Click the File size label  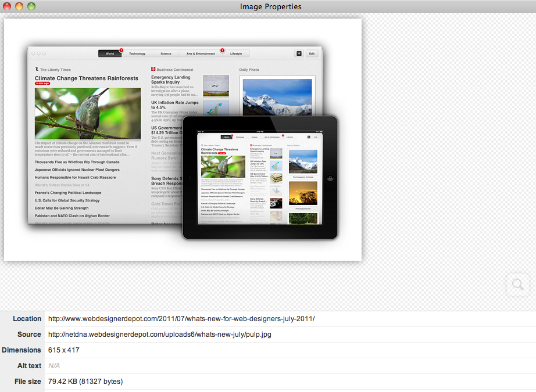click(28, 382)
